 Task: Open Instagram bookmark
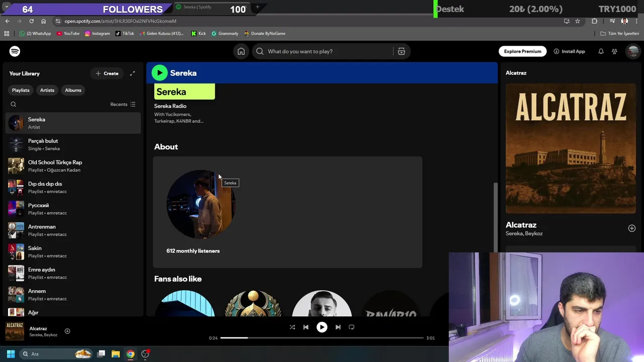point(97,34)
